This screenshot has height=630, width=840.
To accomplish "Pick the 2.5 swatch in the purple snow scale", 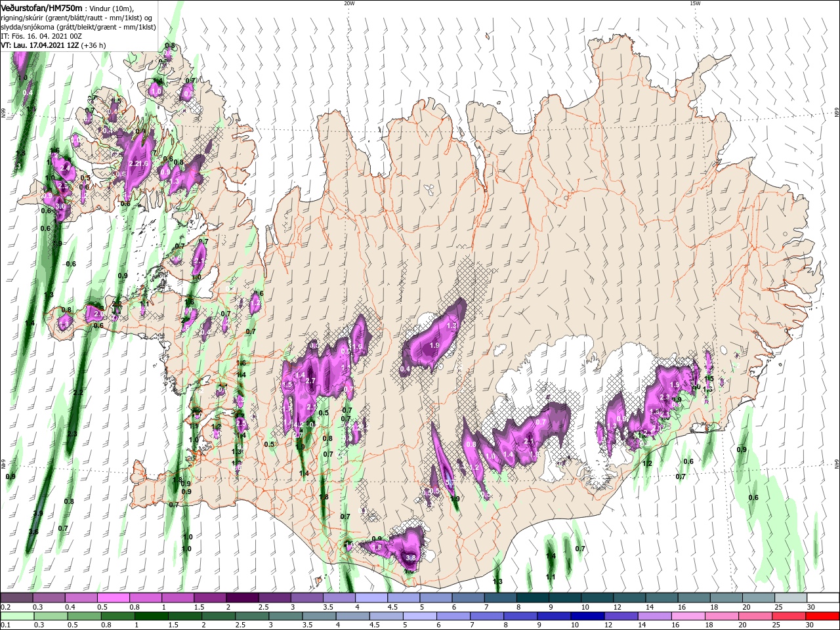I will (274, 598).
